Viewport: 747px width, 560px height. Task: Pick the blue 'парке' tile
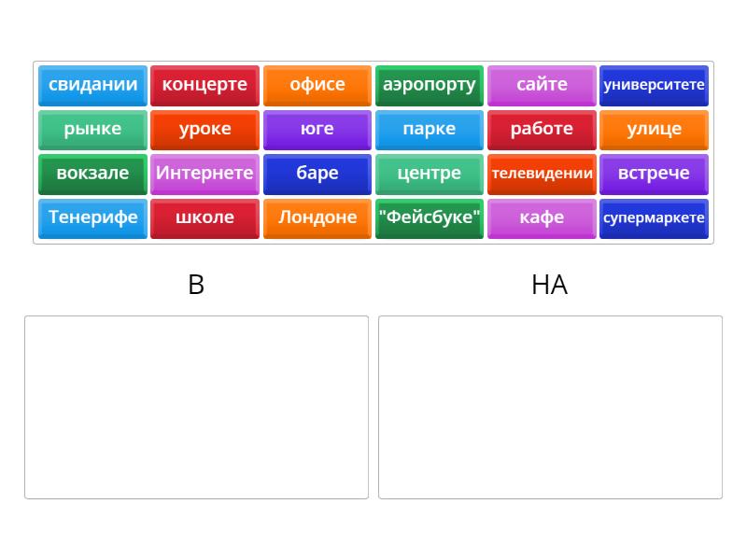click(x=430, y=130)
